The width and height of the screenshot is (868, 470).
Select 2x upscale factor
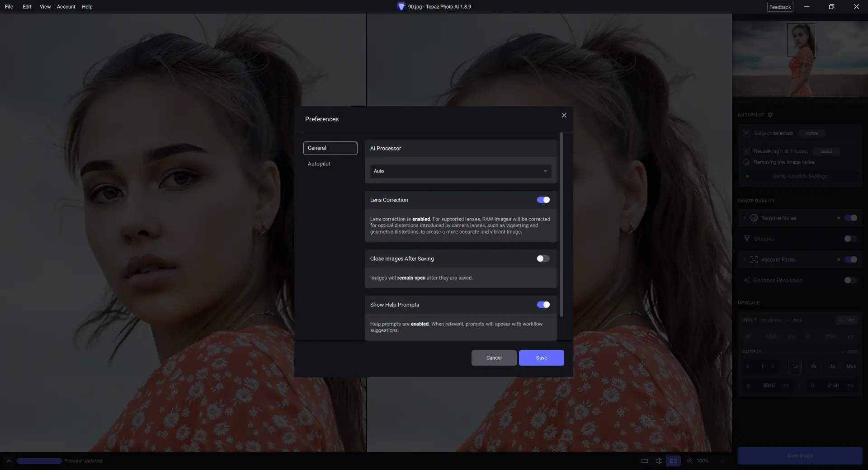click(x=814, y=367)
